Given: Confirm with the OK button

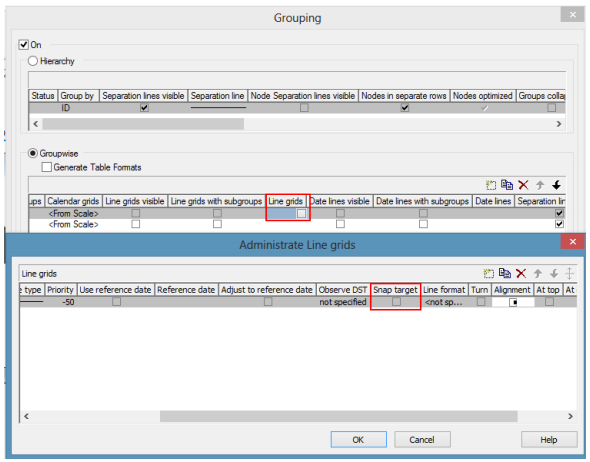Looking at the screenshot, I should click(x=358, y=439).
